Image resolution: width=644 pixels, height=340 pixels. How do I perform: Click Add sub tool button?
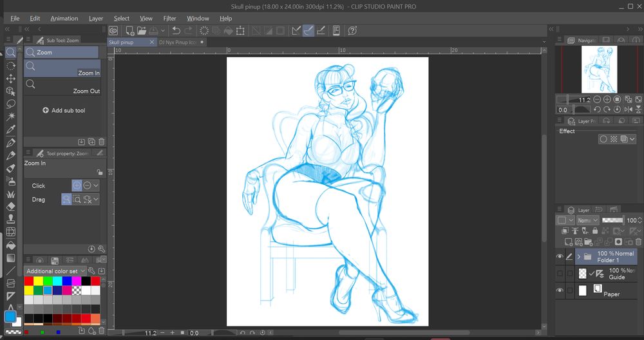click(x=64, y=111)
